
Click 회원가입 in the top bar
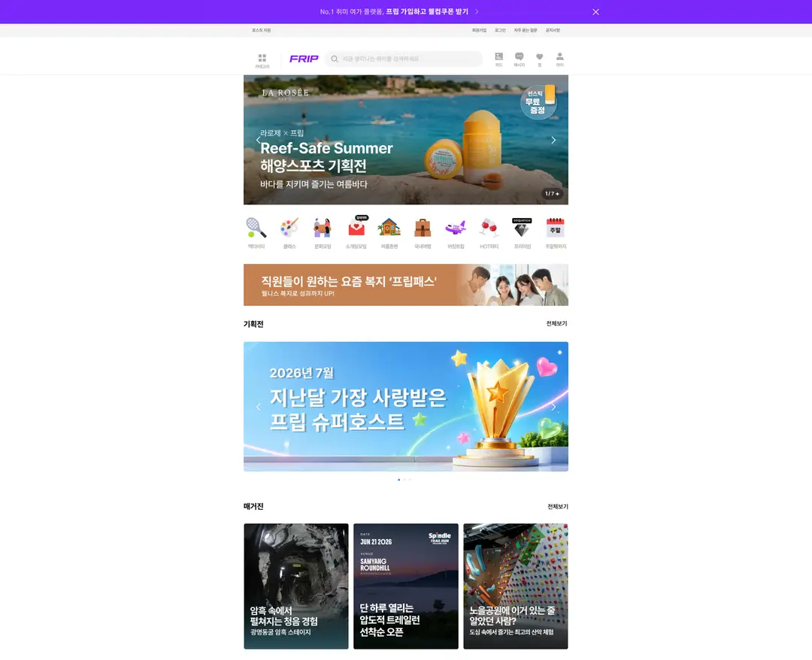[479, 31]
